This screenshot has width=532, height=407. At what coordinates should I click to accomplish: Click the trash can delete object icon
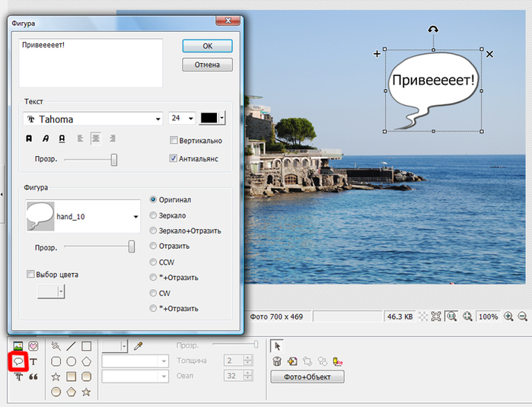277,361
